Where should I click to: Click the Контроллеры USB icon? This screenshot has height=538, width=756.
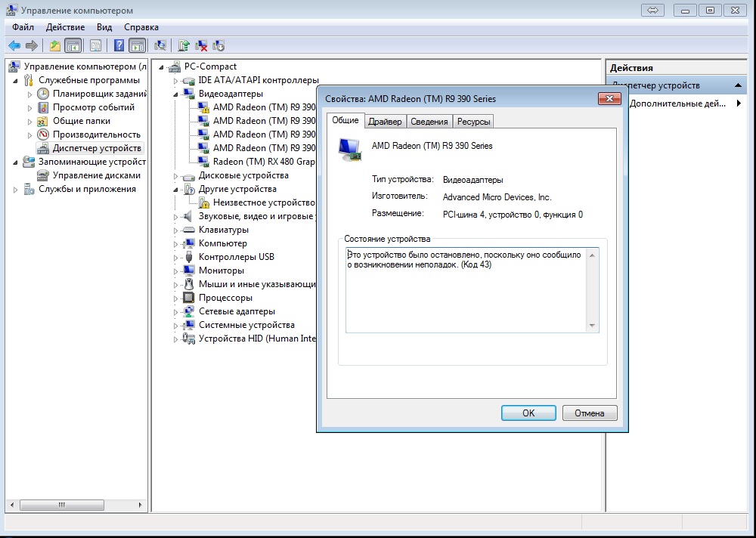click(189, 257)
